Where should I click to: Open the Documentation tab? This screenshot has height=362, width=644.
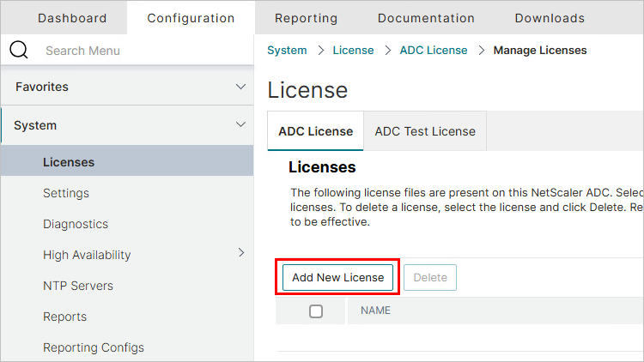426,18
